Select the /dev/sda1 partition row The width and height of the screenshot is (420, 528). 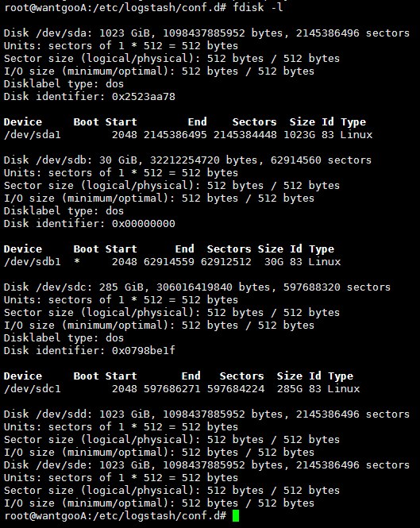pos(188,135)
